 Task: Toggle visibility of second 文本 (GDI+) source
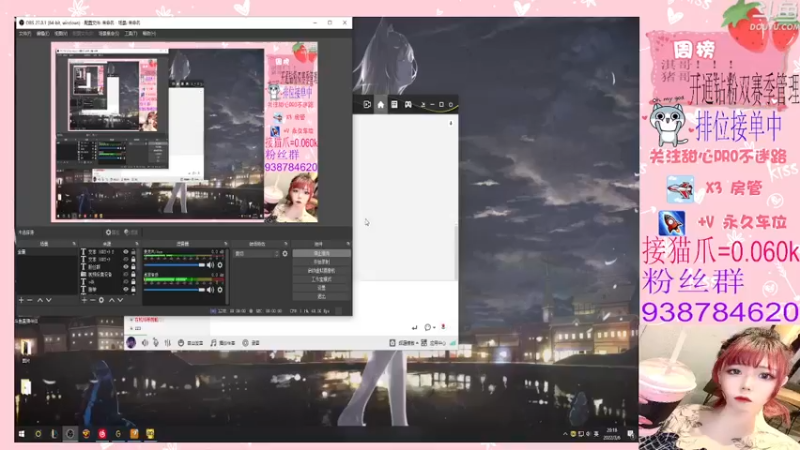(126, 259)
